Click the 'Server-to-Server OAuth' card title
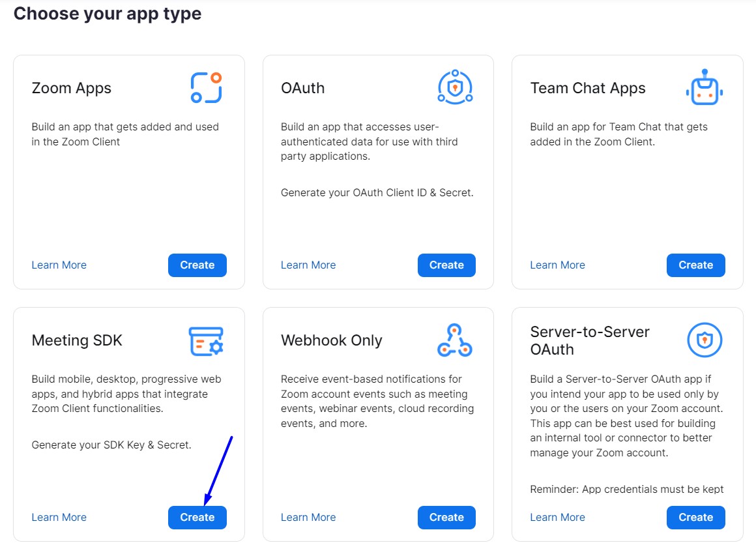 590,340
